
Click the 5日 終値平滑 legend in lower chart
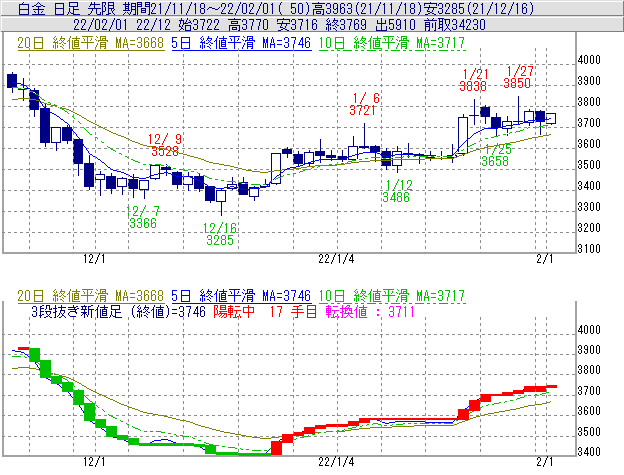(x=241, y=296)
